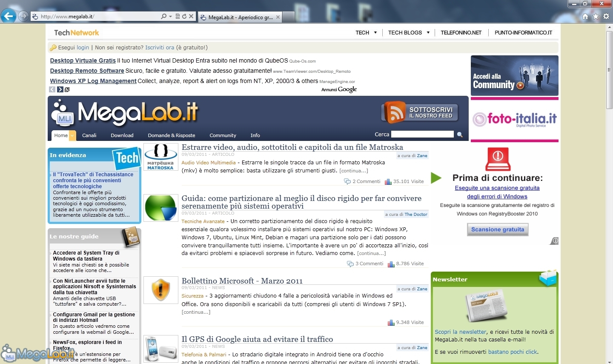The height and width of the screenshot is (364, 613).
Task: Open the Desktop Virtuale Gratis ad link
Action: pos(83,60)
